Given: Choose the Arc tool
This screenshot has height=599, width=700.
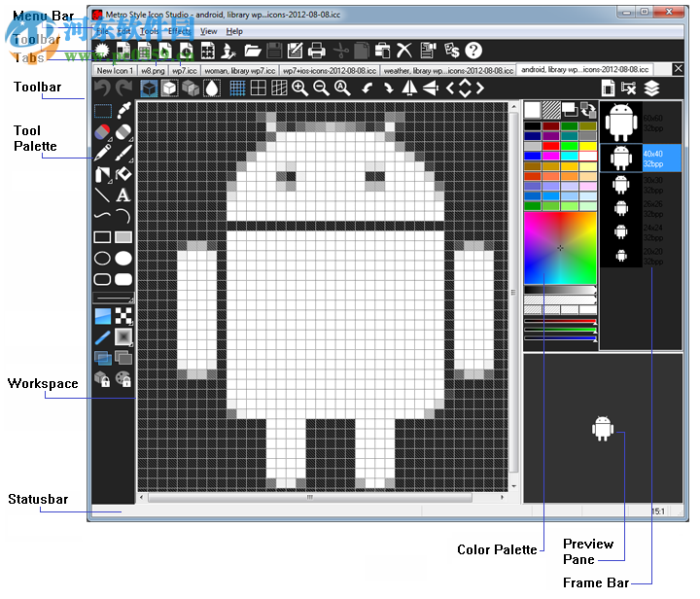Looking at the screenshot, I should 123,216.
